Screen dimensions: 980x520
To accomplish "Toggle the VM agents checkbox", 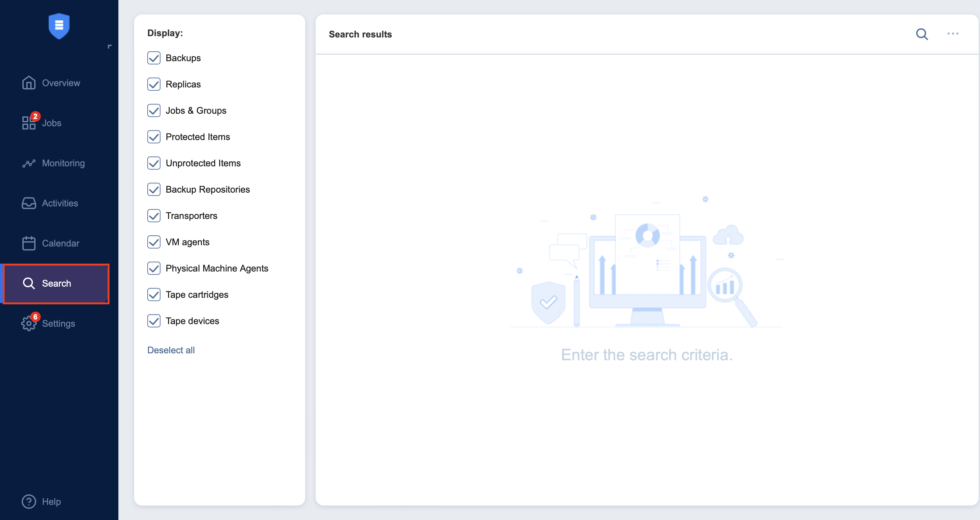I will coord(154,242).
